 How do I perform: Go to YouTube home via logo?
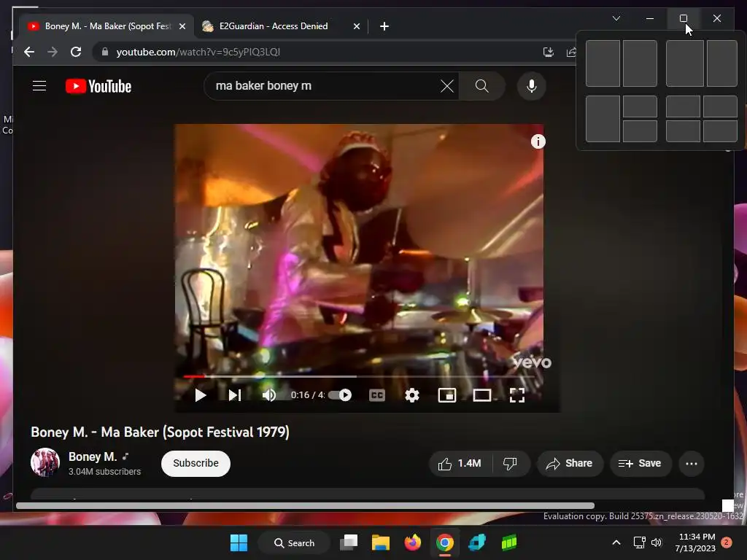(98, 86)
